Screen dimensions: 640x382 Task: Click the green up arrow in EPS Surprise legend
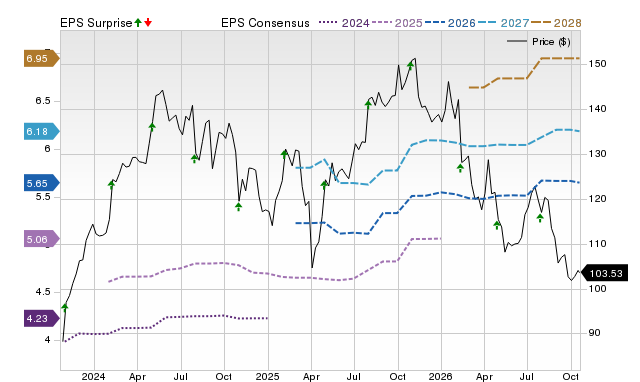pyautogui.click(x=138, y=22)
